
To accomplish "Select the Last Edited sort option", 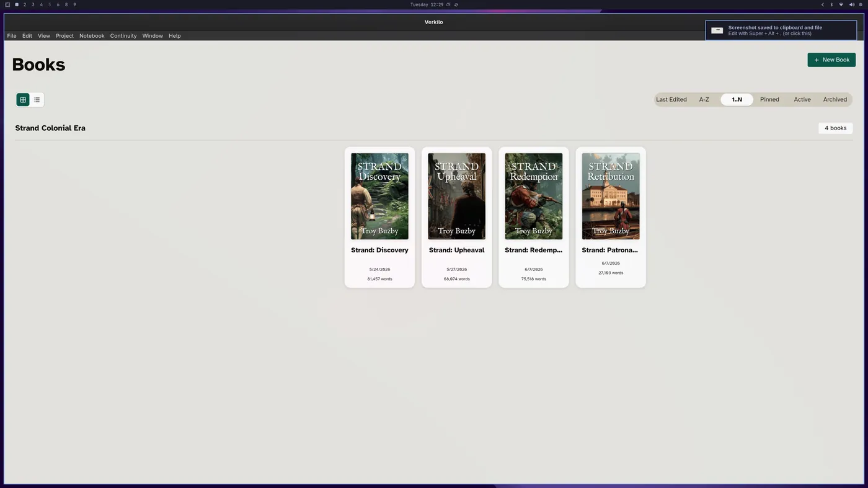I will (671, 99).
